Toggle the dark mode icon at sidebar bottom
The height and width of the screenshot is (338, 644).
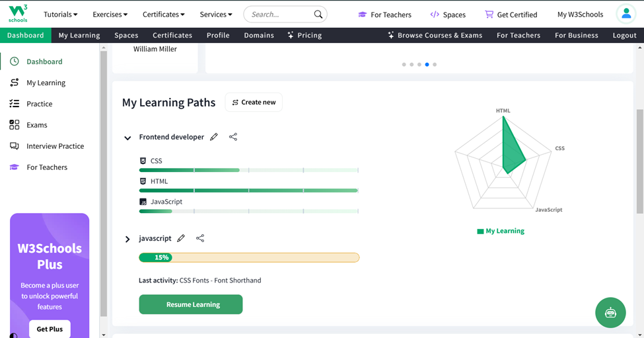(14, 335)
